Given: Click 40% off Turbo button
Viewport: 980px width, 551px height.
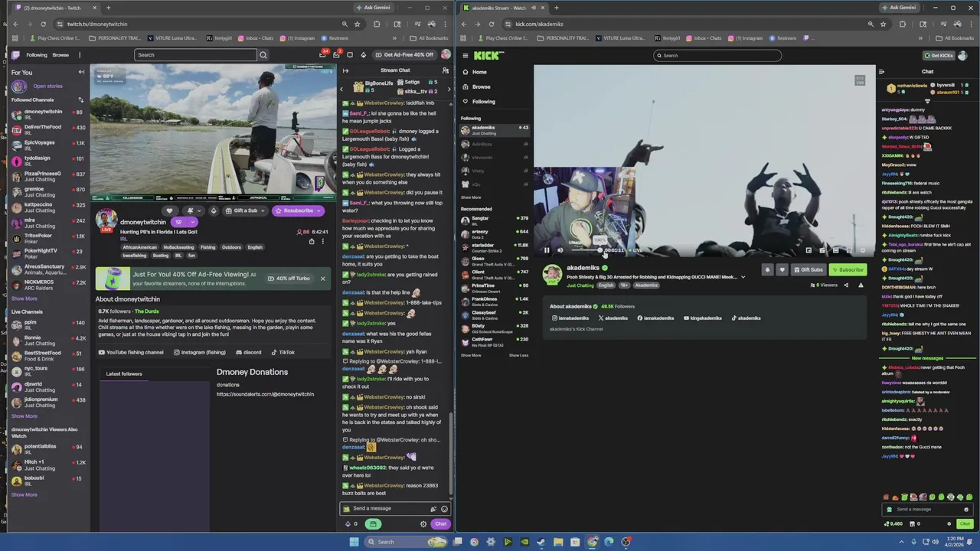Looking at the screenshot, I should (289, 279).
